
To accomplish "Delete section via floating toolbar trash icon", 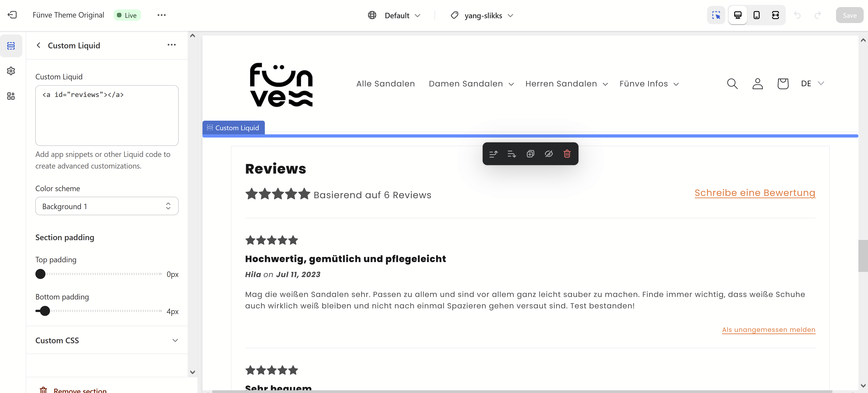I will (x=567, y=154).
